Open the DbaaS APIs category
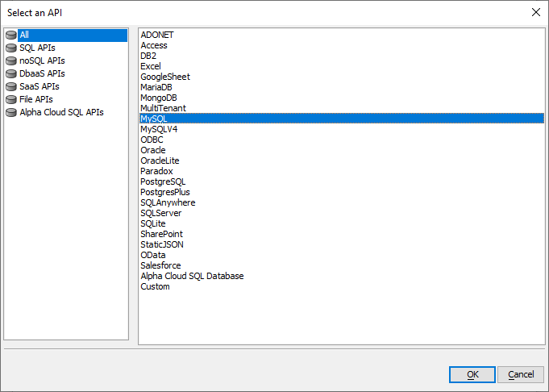Viewport: 549px width, 392px height. click(42, 74)
